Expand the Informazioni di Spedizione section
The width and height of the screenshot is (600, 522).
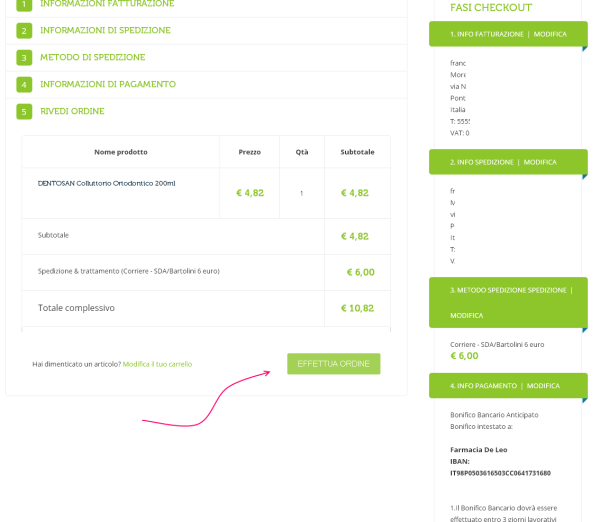click(x=105, y=31)
